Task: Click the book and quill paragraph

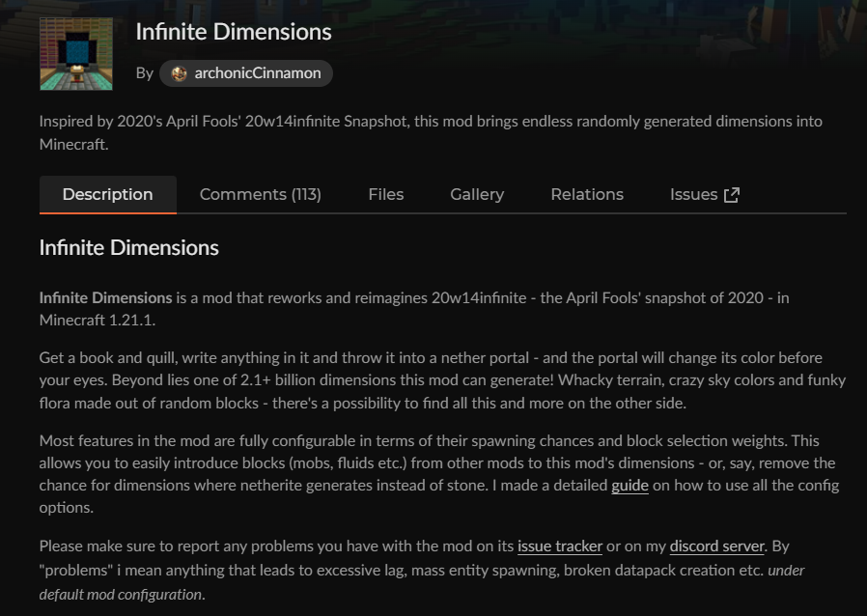Action: 442,380
